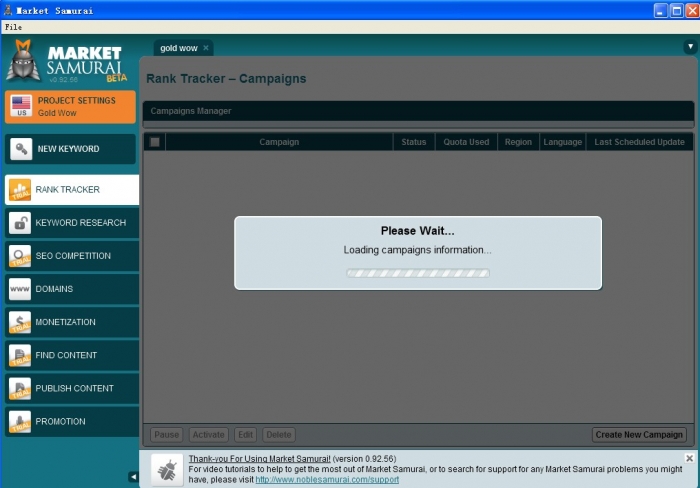700x488 pixels.
Task: Click the Market Samurai title bar icon
Action: tap(8, 10)
